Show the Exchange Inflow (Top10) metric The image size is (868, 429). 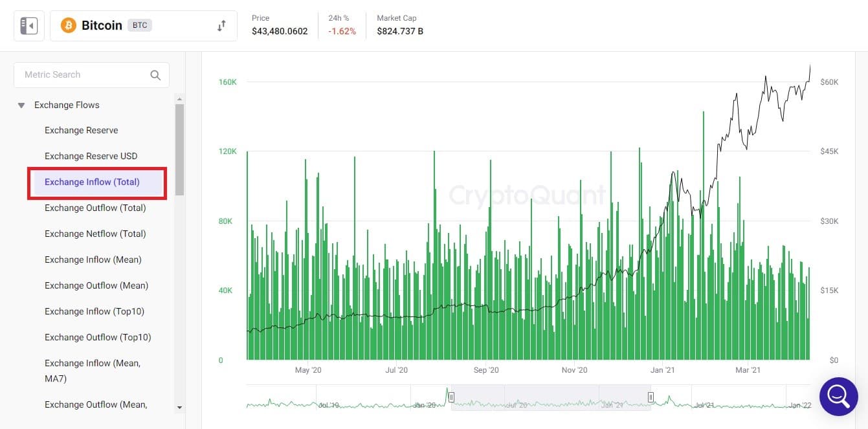[95, 311]
